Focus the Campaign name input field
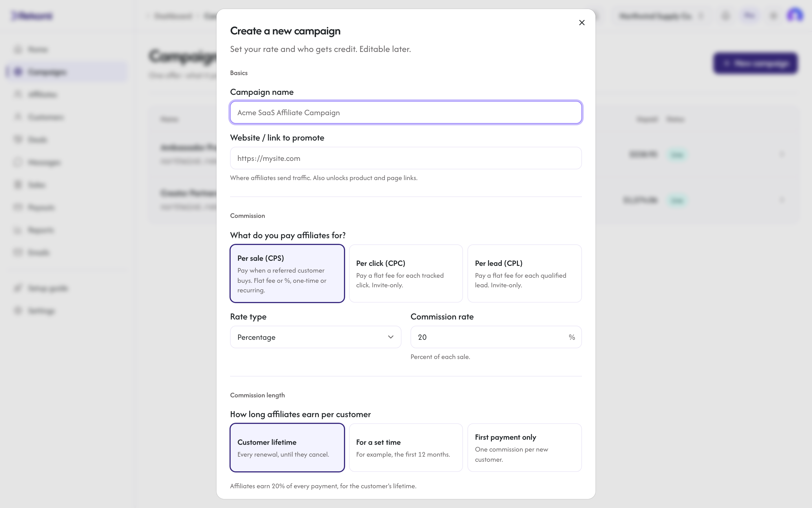The width and height of the screenshot is (812, 508). [406, 113]
